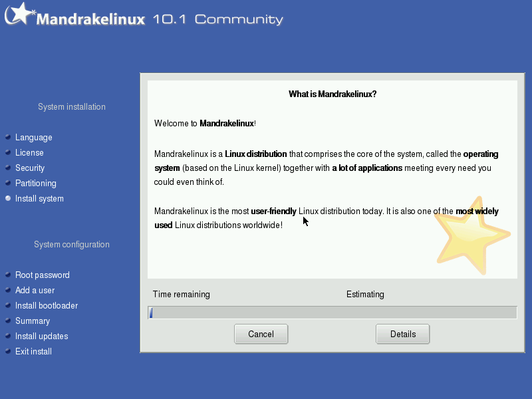Click the Estimating status text
Viewport: 532px width, 399px height.
click(365, 294)
